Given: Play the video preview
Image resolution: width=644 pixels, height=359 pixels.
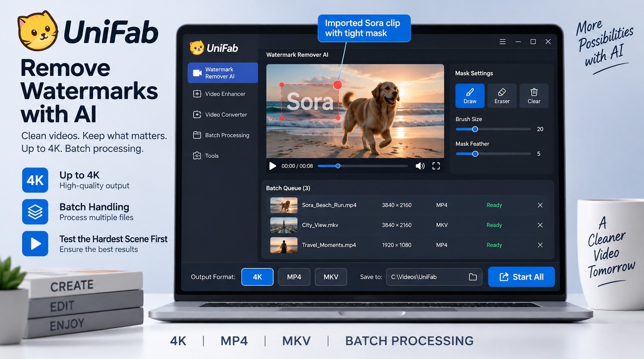Looking at the screenshot, I should pos(272,166).
